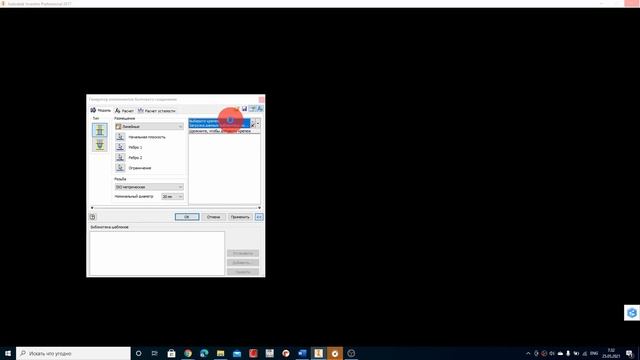Switch to Autodesk Inventor taskbar icon
Viewport: 640px width, 360px height.
click(x=318, y=353)
